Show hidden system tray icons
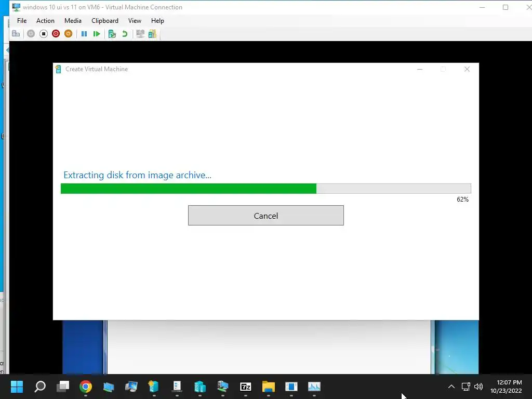The image size is (532, 399). pyautogui.click(x=451, y=387)
